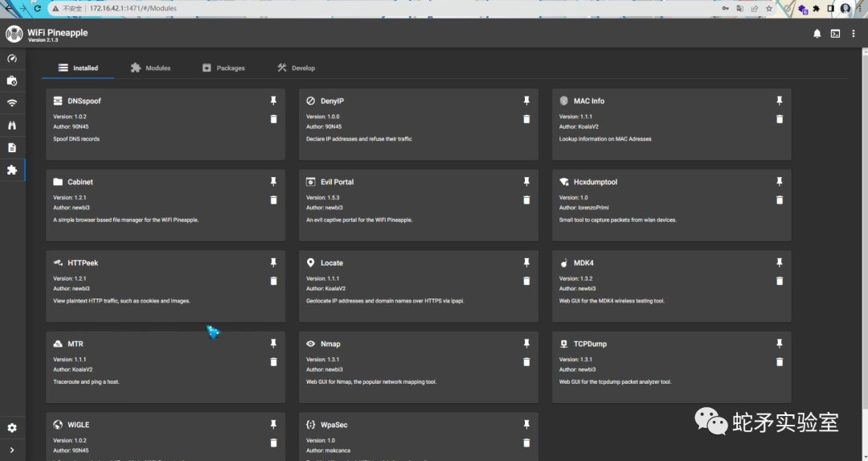Pin the Locate module
Viewport: 868px width, 461px height.
pyautogui.click(x=526, y=262)
